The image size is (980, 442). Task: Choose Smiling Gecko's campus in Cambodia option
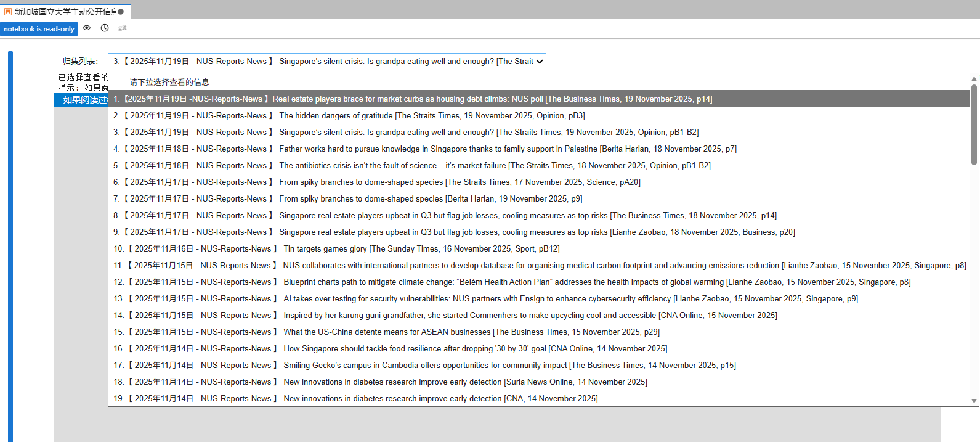coord(539,365)
